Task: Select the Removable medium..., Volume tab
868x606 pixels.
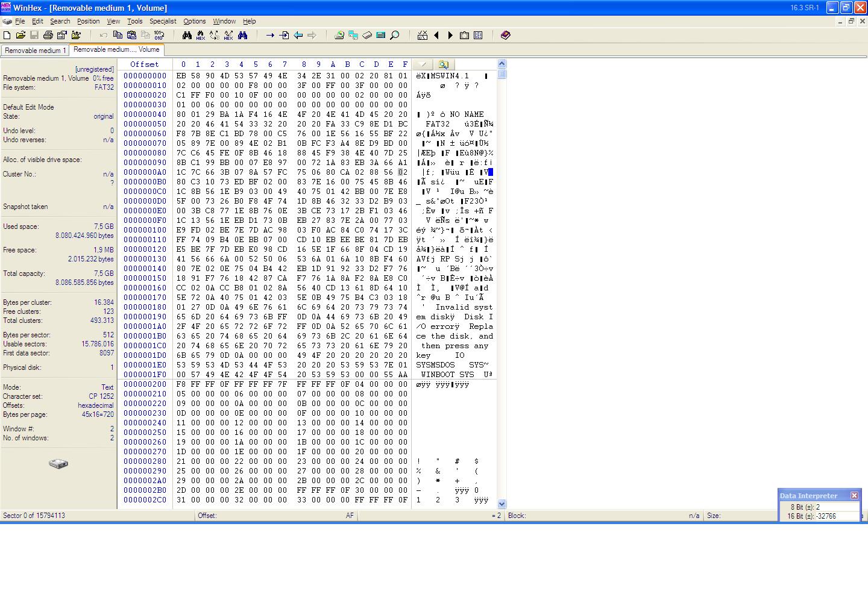Action: [116, 50]
